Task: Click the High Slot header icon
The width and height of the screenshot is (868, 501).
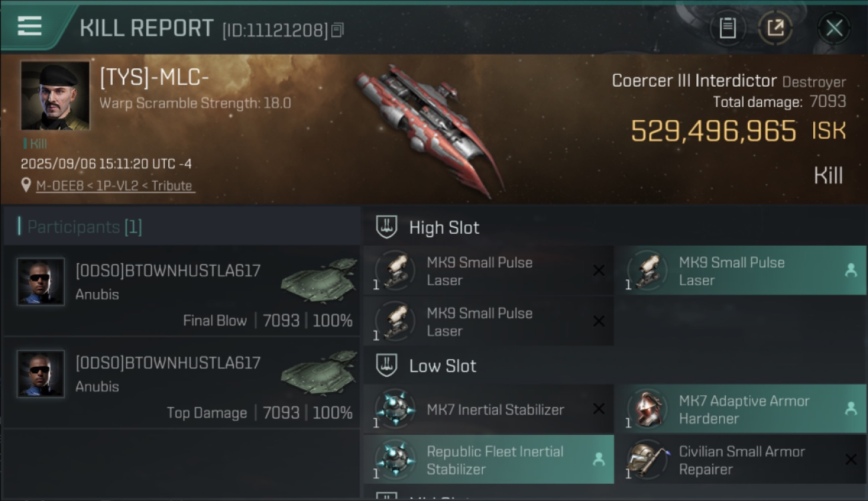Action: tap(387, 227)
